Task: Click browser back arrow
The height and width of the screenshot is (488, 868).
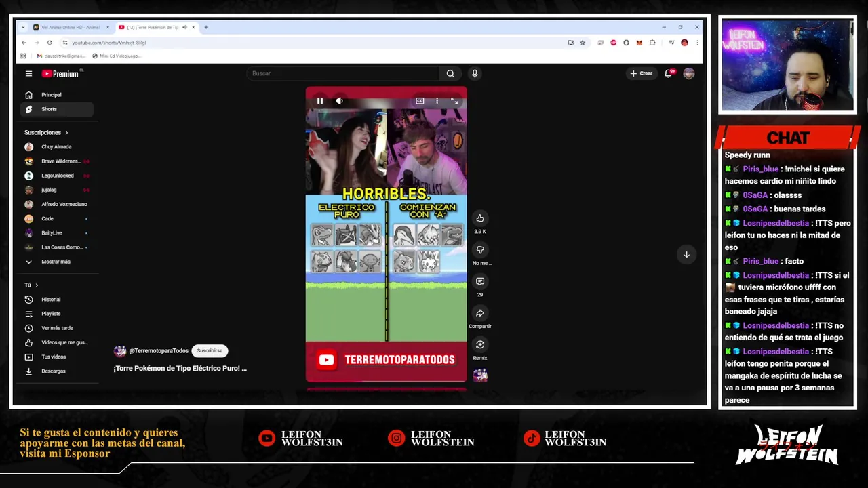Action: pyautogui.click(x=24, y=43)
